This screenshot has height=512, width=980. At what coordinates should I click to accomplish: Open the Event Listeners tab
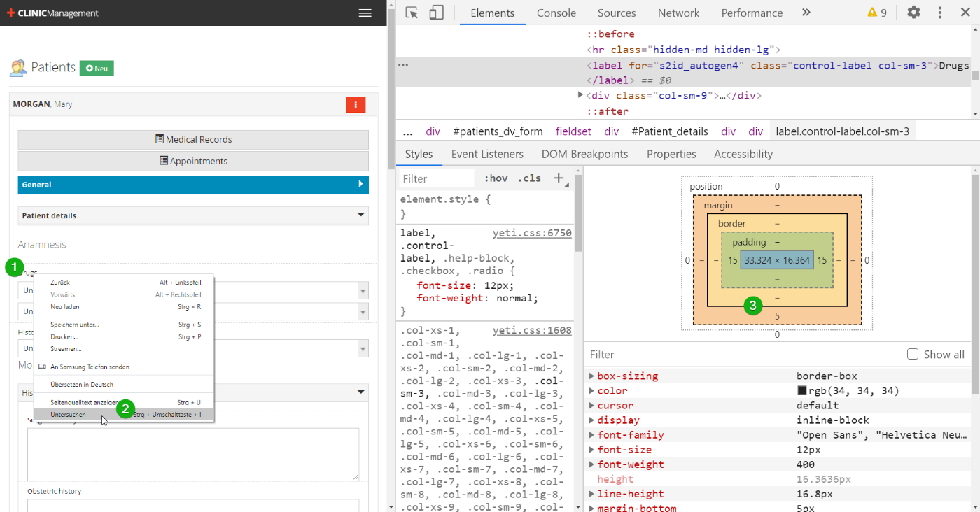coord(487,154)
